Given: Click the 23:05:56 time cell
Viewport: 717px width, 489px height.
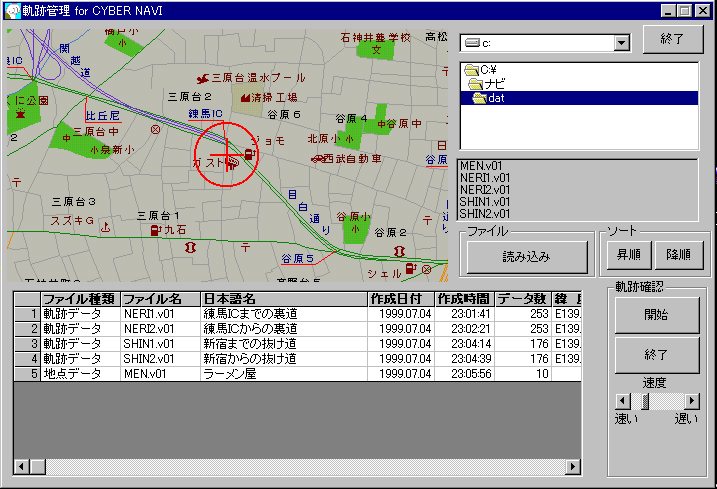Looking at the screenshot, I should (465, 374).
